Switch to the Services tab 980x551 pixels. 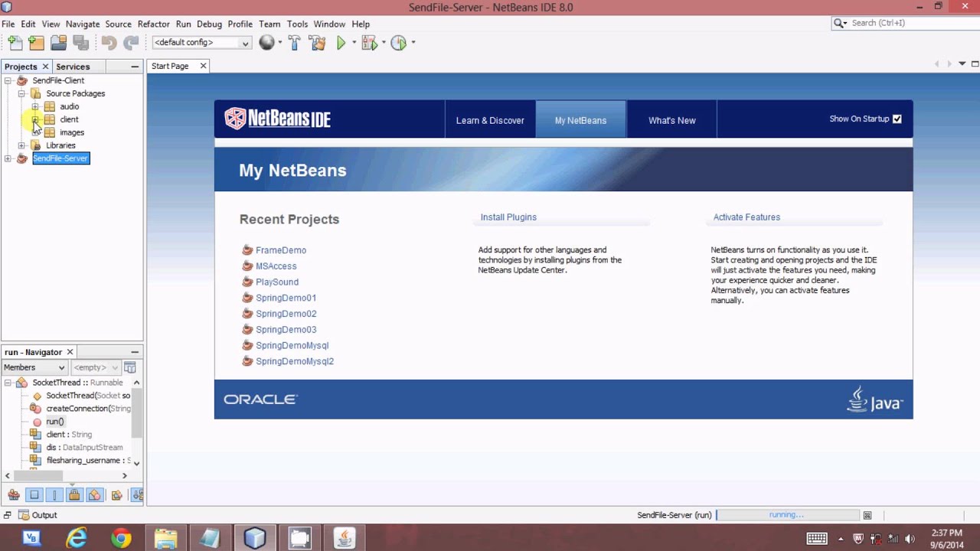[x=73, y=67]
